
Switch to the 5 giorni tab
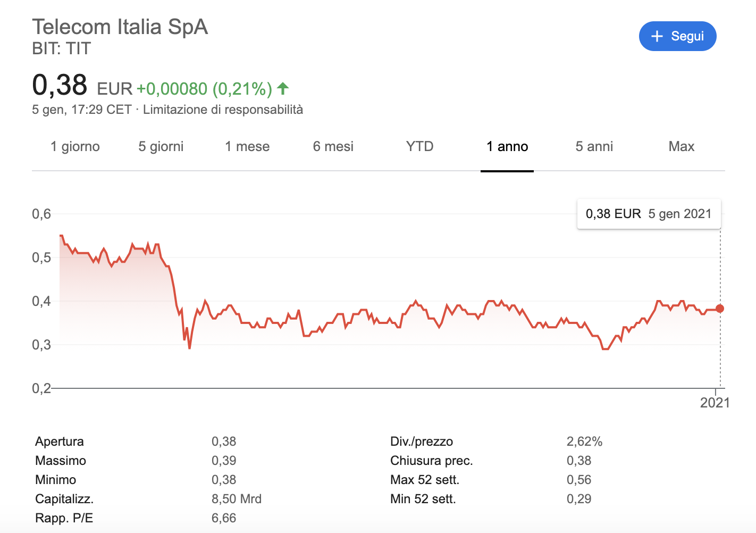[161, 146]
